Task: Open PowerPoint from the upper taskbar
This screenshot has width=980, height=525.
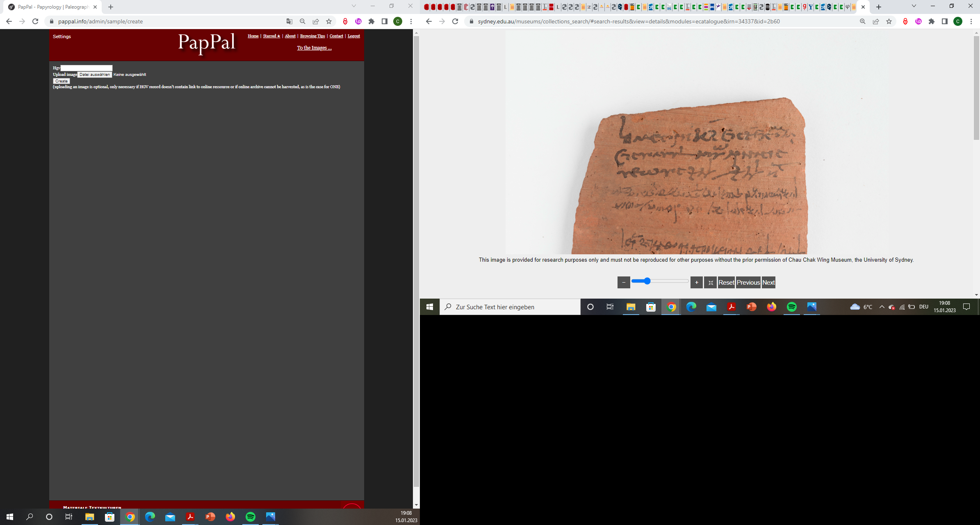Action: pos(752,307)
